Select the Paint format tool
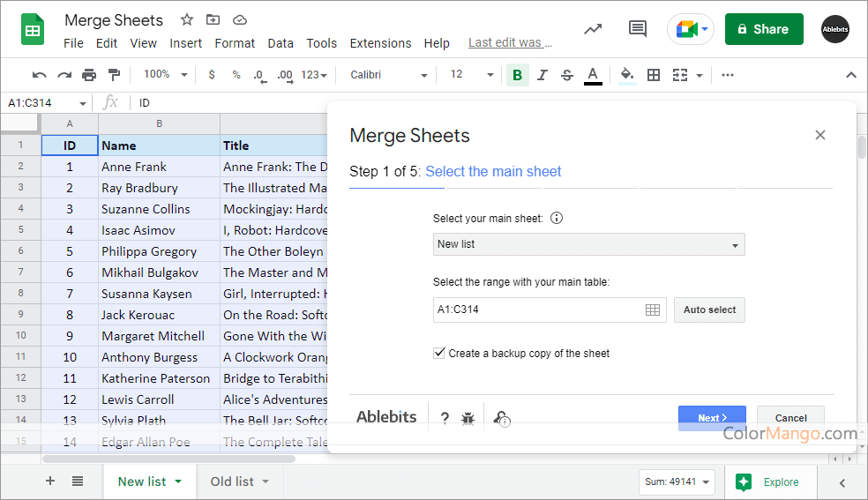This screenshot has height=500, width=868. (114, 75)
